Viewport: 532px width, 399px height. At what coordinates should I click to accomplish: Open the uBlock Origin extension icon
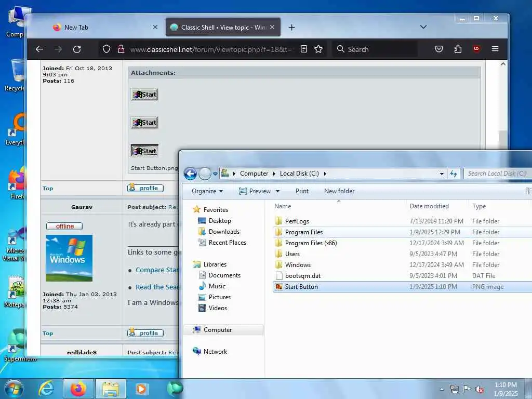[x=476, y=49]
